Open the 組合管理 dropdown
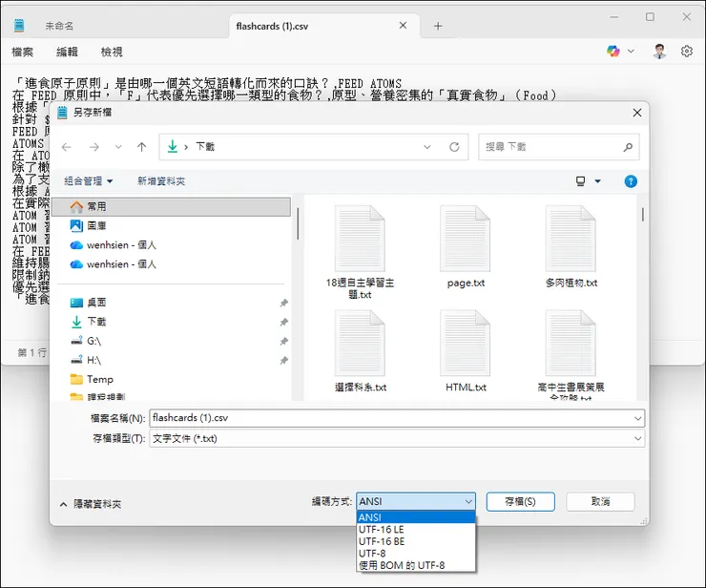 click(x=88, y=181)
